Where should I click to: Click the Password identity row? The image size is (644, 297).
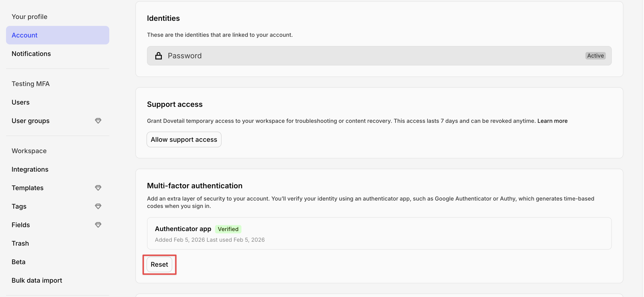(379, 56)
